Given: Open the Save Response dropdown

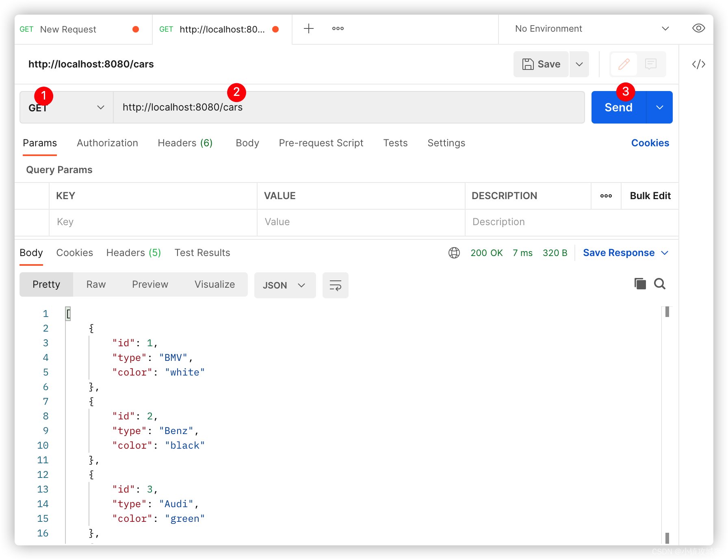Looking at the screenshot, I should [626, 253].
